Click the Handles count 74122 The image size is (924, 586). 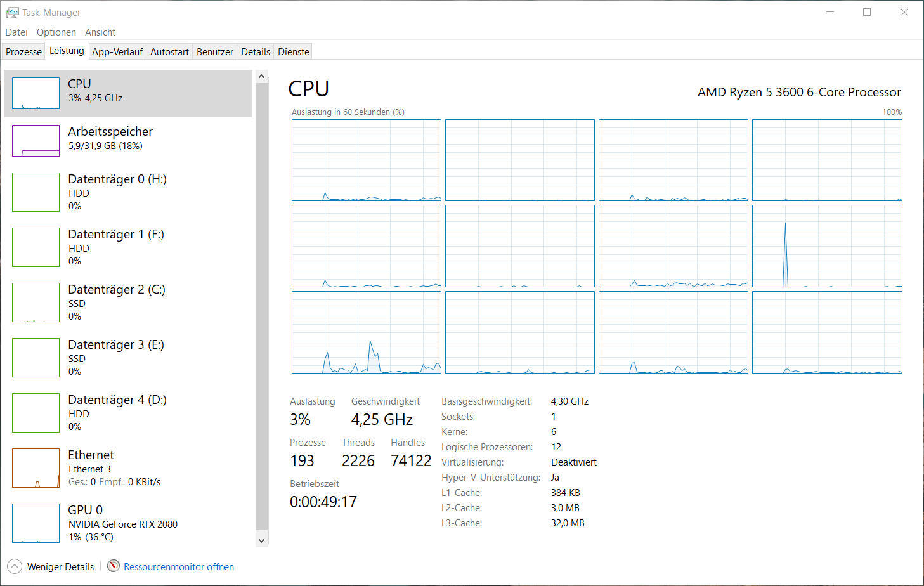click(x=411, y=461)
